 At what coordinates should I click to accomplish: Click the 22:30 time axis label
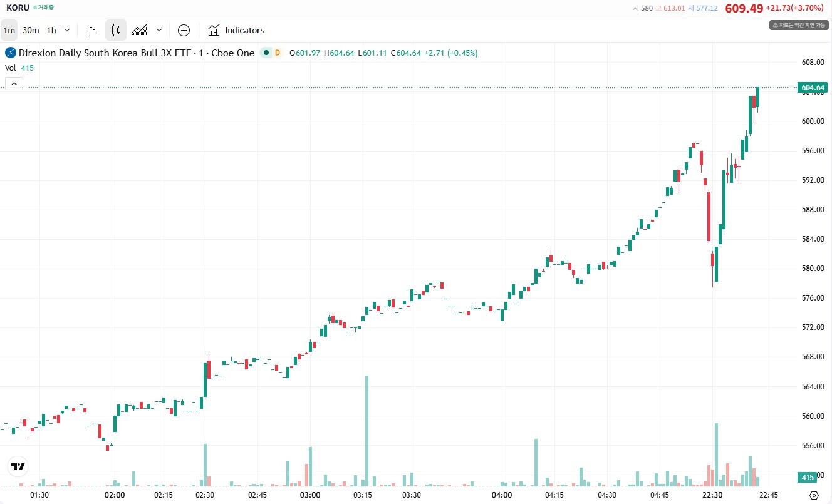tap(712, 495)
